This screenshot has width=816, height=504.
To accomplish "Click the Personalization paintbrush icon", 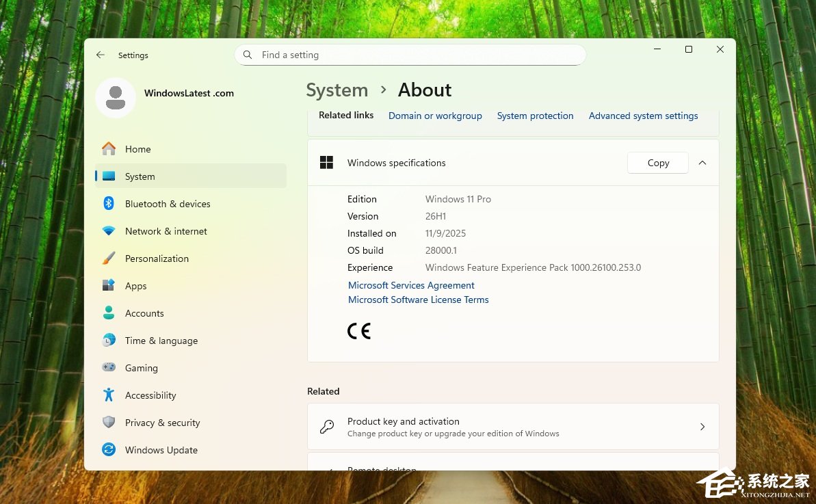I will (109, 258).
